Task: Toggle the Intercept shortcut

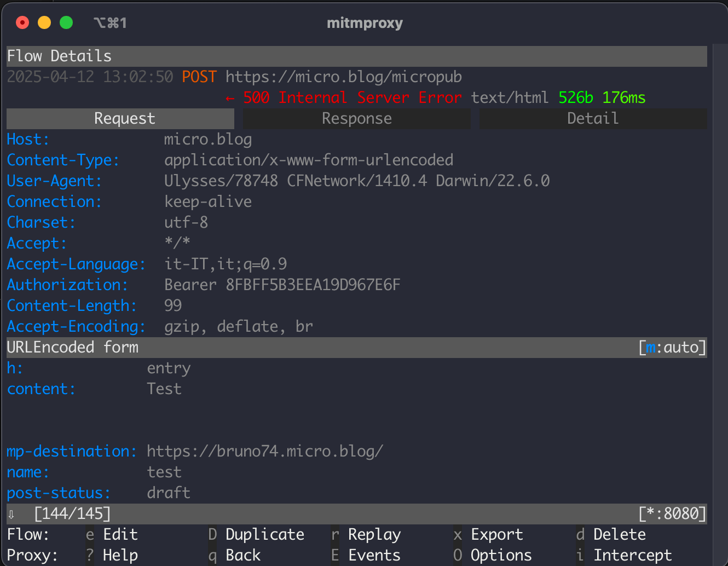Action: (x=624, y=555)
